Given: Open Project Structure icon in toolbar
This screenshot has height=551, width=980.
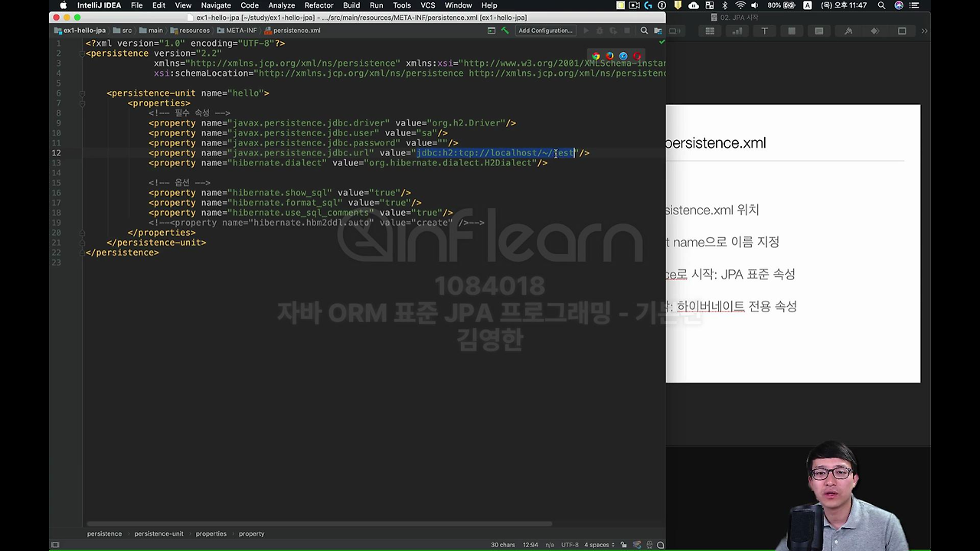Looking at the screenshot, I should 658,31.
